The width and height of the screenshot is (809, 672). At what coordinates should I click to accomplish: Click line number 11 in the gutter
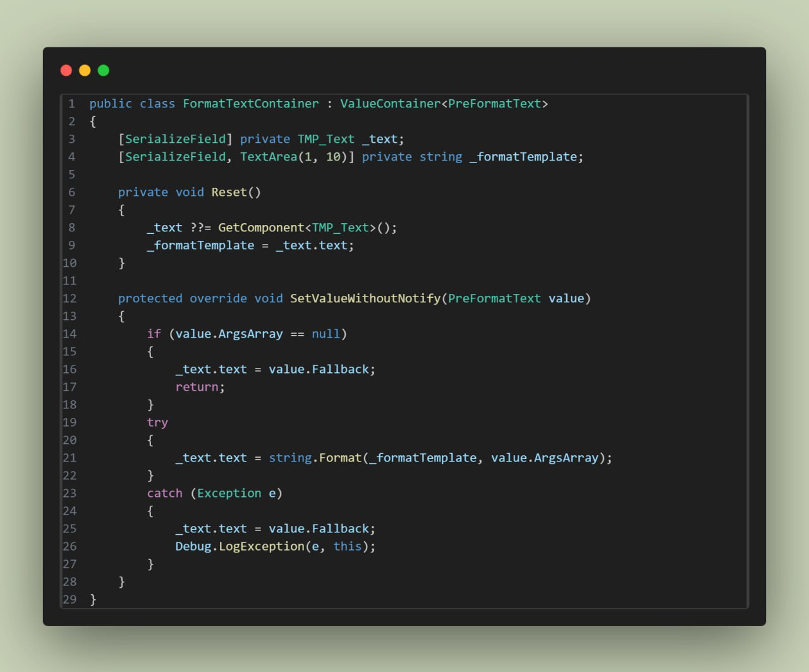pos(70,281)
